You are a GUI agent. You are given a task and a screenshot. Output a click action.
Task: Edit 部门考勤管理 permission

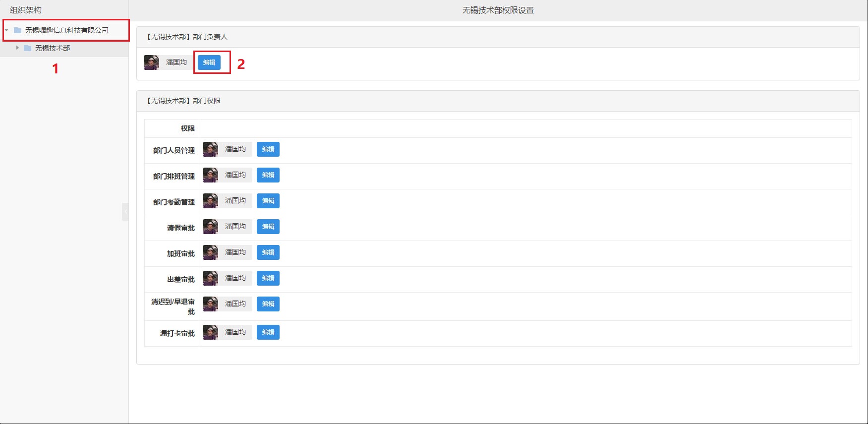(268, 201)
